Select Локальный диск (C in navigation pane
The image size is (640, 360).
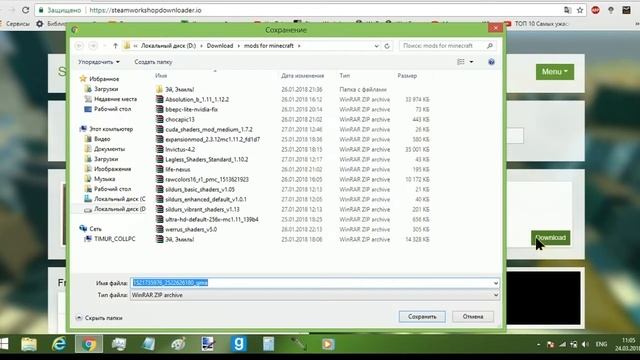115,199
